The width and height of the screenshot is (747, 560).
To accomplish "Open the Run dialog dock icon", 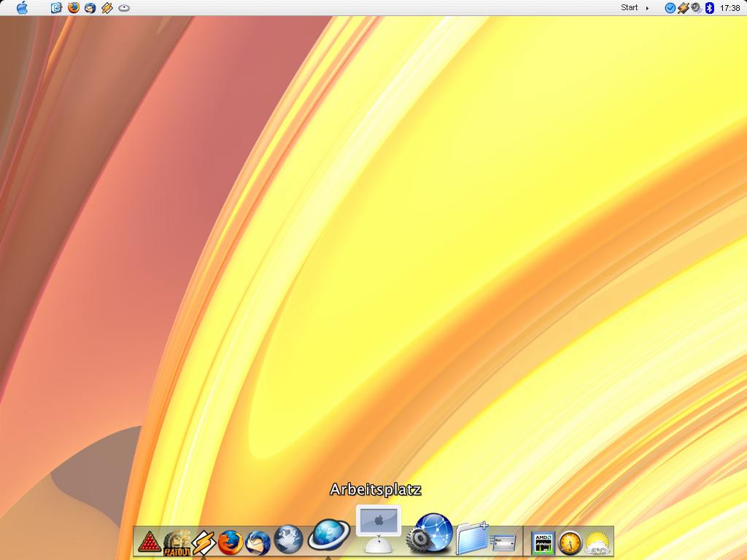I will 503,542.
